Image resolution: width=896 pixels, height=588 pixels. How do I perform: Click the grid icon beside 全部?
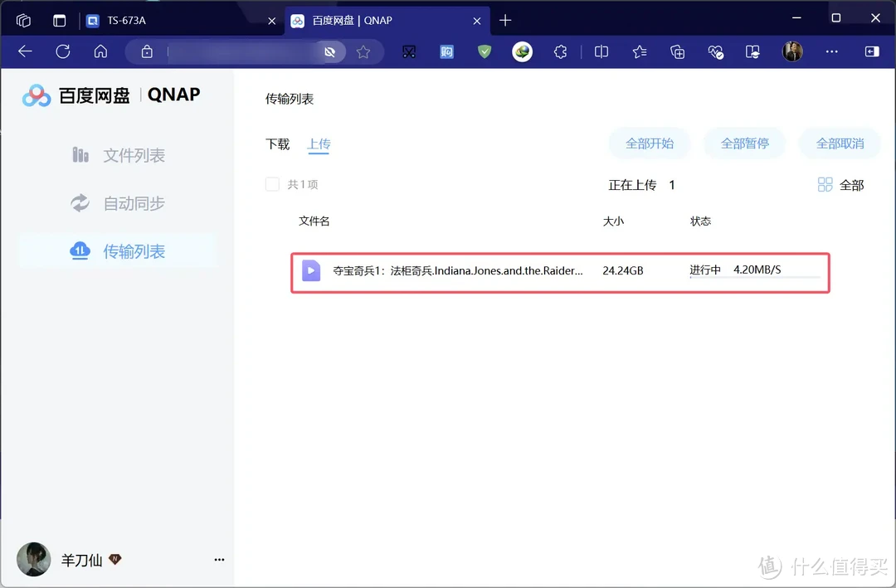826,184
